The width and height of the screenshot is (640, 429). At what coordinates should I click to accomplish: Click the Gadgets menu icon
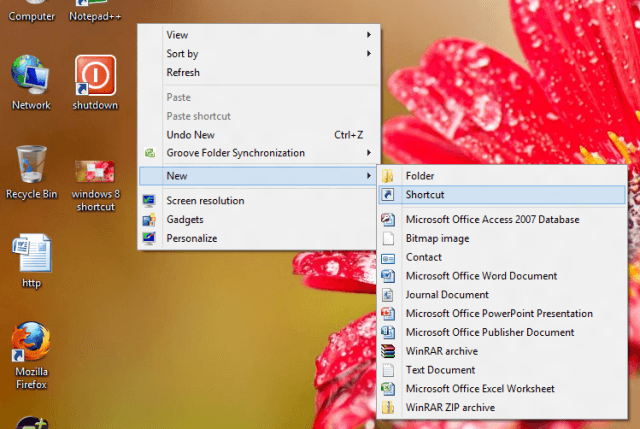149,220
